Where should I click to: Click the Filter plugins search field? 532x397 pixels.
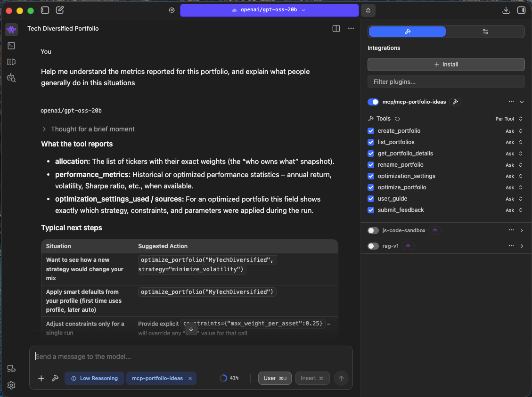[446, 81]
